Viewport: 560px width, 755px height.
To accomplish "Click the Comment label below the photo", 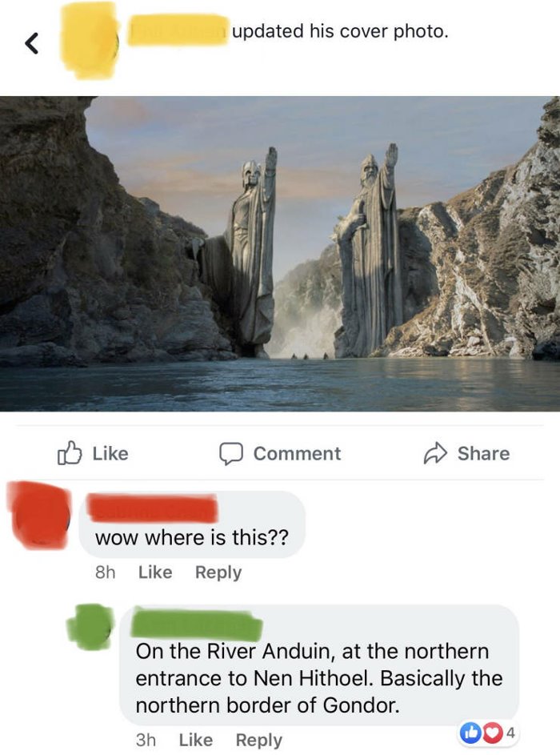I will tap(297, 454).
